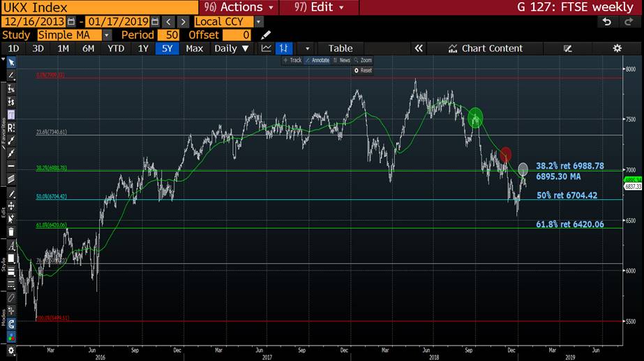
Task: Select the 1M range tab
Action: click(x=63, y=48)
